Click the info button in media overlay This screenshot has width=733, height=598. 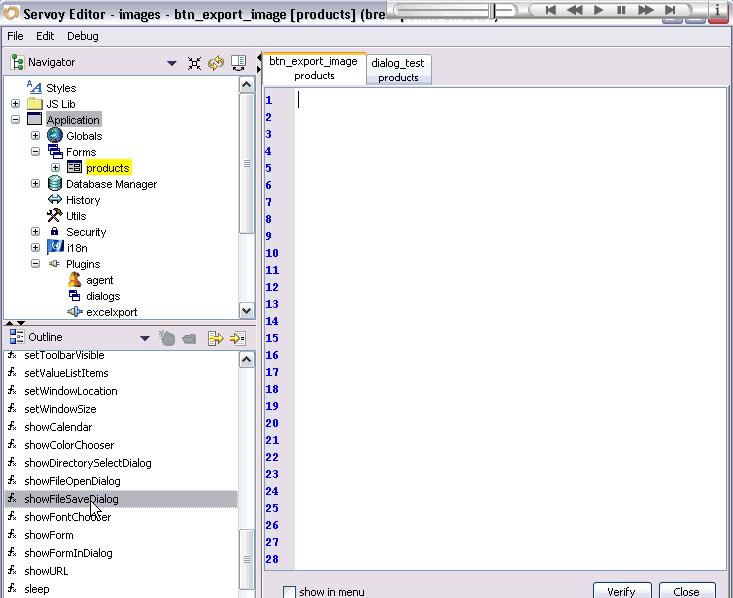pos(717,10)
